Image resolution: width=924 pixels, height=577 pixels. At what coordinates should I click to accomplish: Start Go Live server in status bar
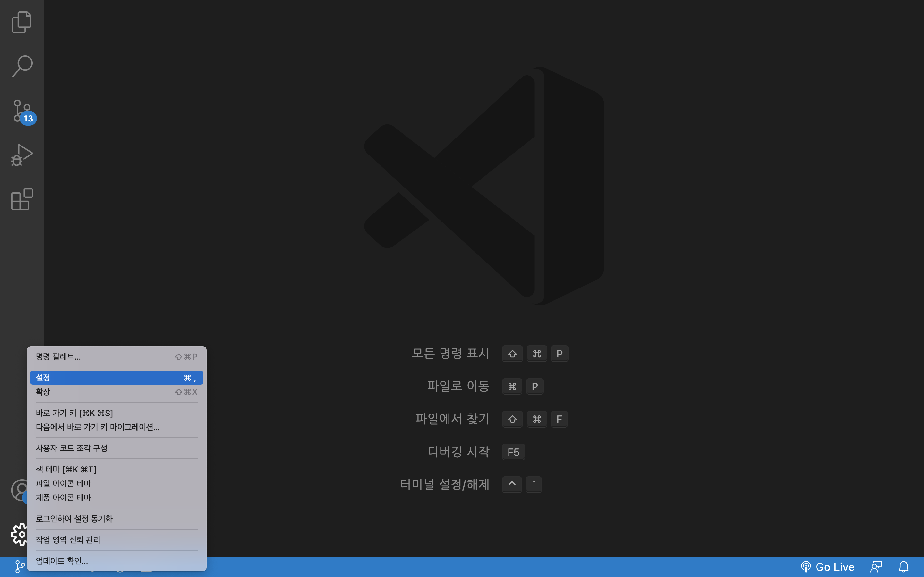click(x=828, y=567)
